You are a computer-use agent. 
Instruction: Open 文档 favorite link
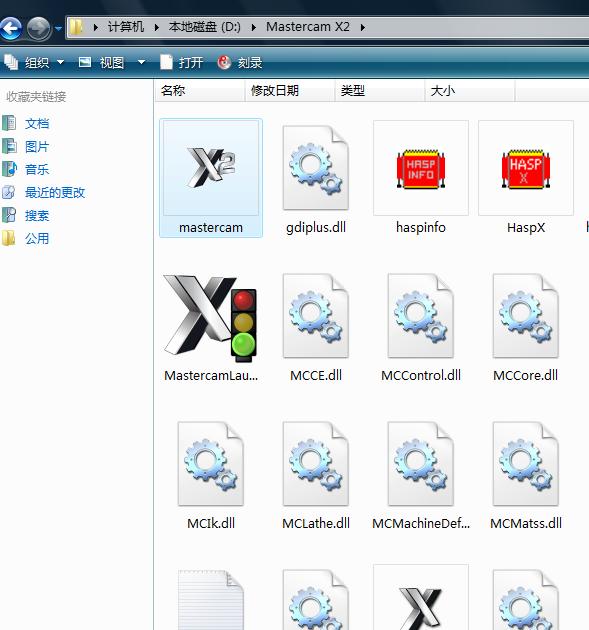click(37, 123)
